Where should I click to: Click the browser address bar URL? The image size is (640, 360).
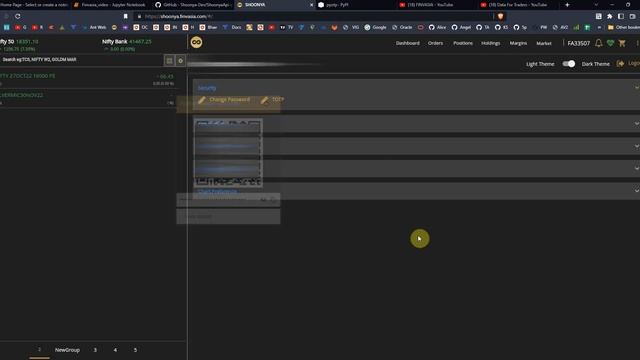[x=178, y=16]
